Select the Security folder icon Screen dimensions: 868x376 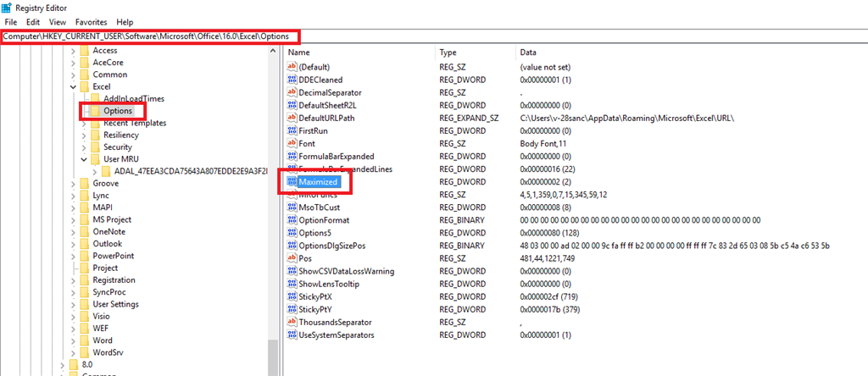click(x=95, y=147)
